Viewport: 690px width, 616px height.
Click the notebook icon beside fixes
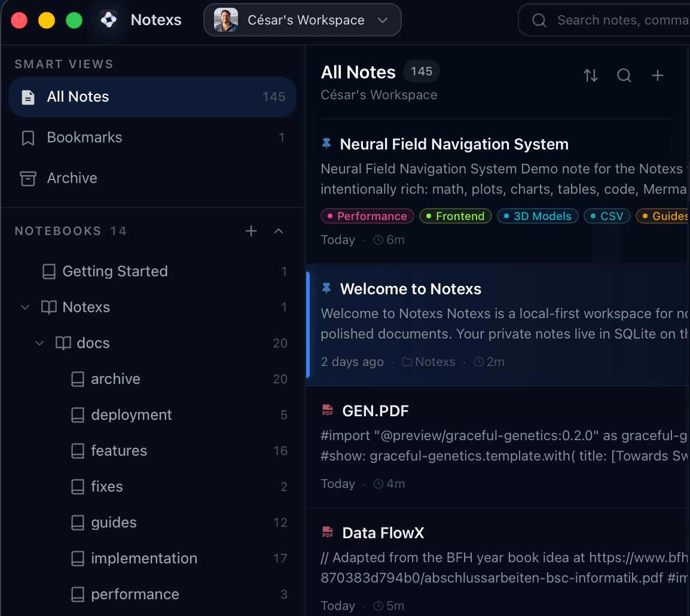pos(78,487)
